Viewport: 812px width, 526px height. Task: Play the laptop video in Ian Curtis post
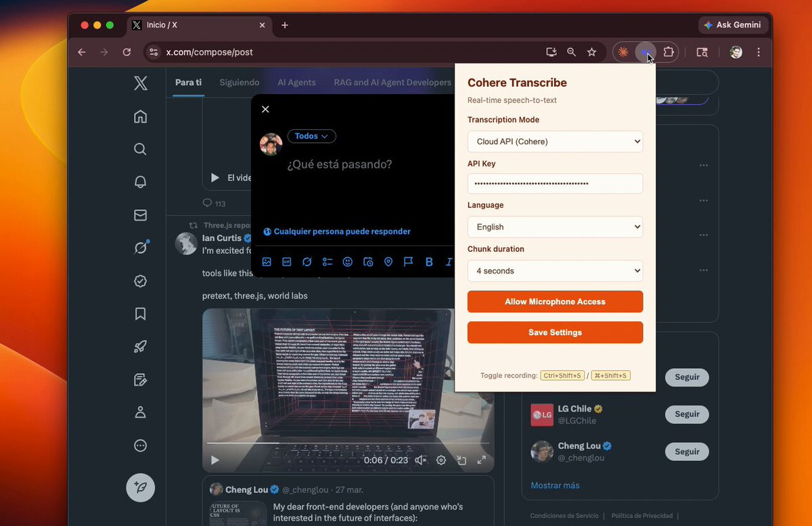coord(215,460)
